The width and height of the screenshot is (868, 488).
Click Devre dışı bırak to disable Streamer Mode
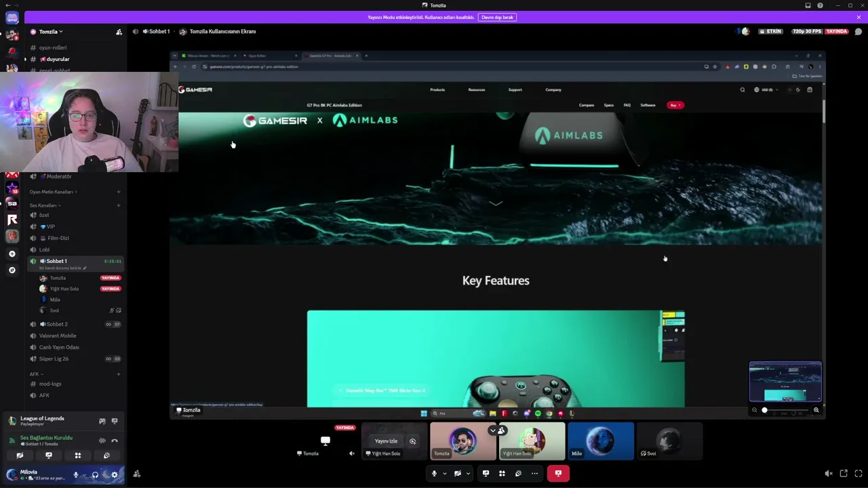497,18
